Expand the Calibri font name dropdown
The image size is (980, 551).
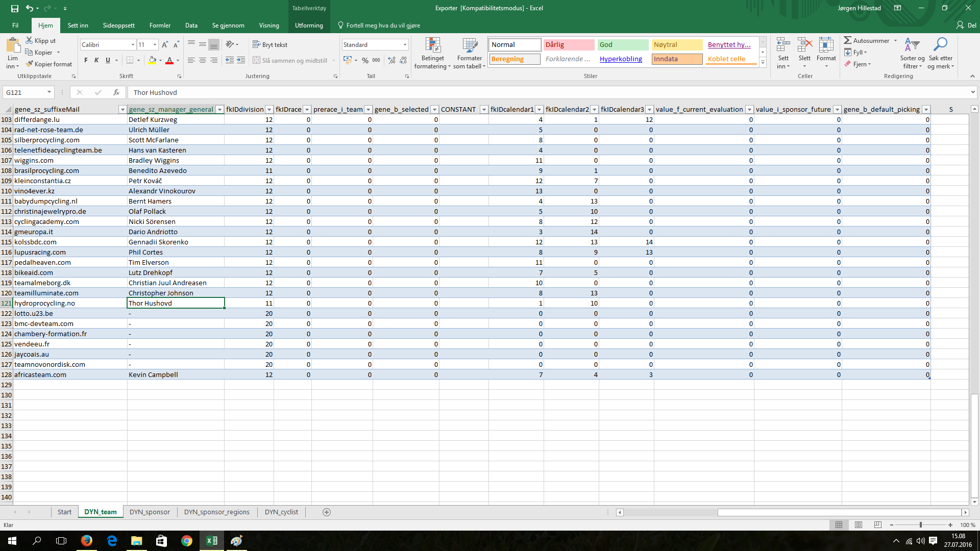point(133,44)
